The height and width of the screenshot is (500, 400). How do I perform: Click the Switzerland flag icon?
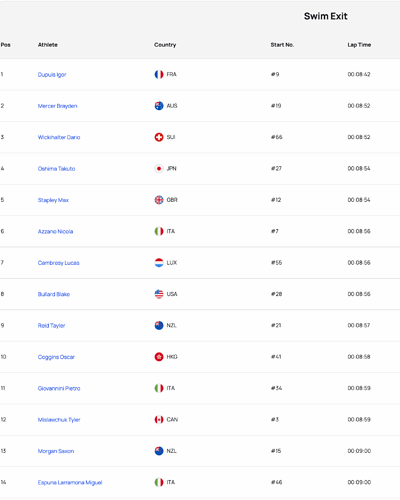click(159, 137)
